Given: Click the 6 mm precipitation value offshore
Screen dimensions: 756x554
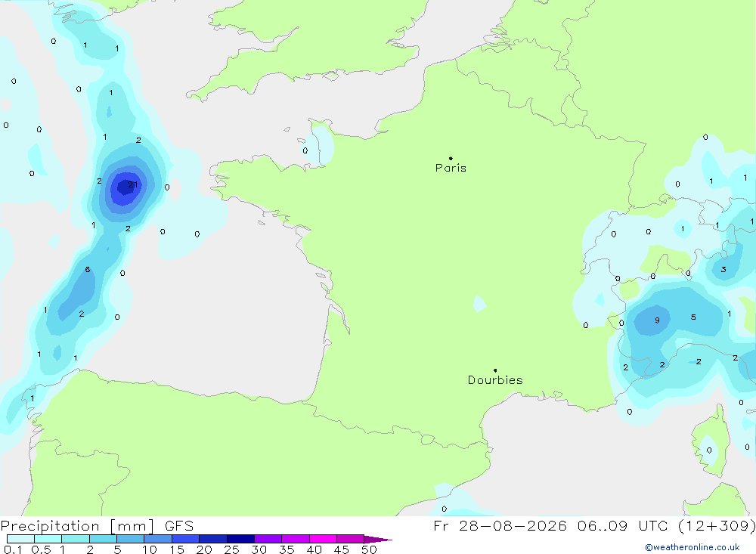Looking at the screenshot, I should pyautogui.click(x=87, y=269).
